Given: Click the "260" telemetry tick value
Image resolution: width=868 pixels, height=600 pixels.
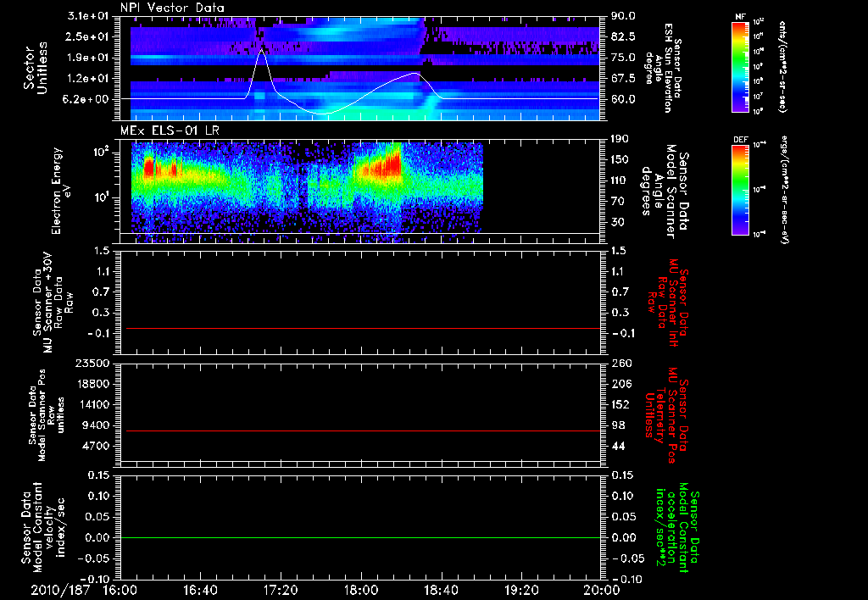Looking at the screenshot, I should point(620,364).
